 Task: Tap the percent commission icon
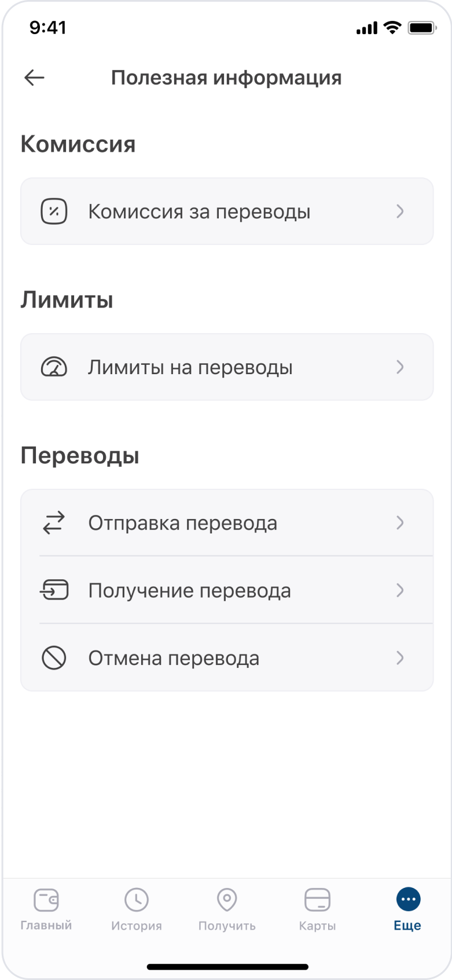pyautogui.click(x=54, y=211)
